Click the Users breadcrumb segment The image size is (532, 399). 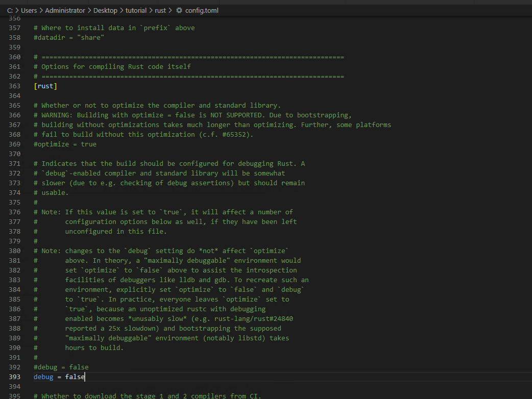29,10
